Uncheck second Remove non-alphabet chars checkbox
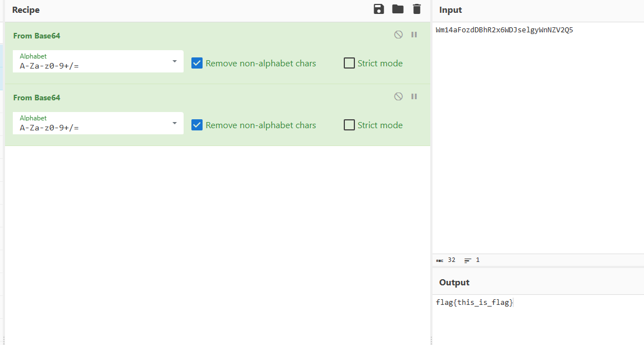 (x=197, y=125)
